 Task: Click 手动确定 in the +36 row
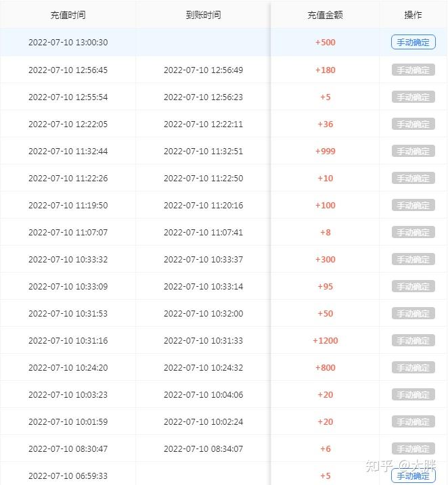(x=413, y=124)
